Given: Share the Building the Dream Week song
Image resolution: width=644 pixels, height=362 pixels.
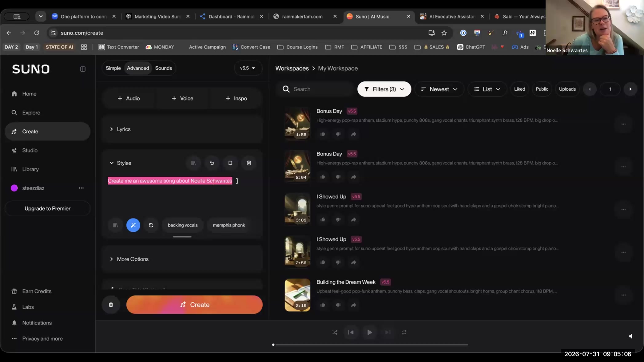Looking at the screenshot, I should [354, 305].
